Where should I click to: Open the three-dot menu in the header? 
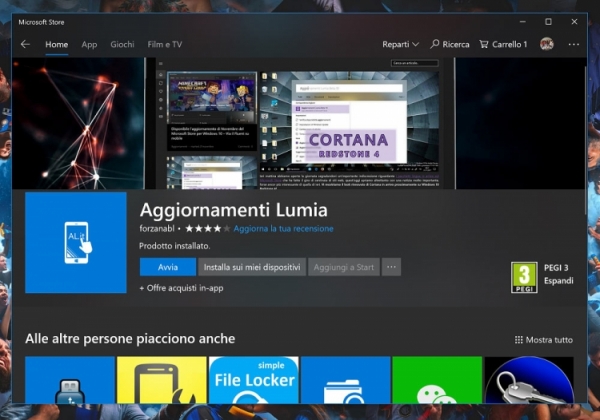[574, 44]
